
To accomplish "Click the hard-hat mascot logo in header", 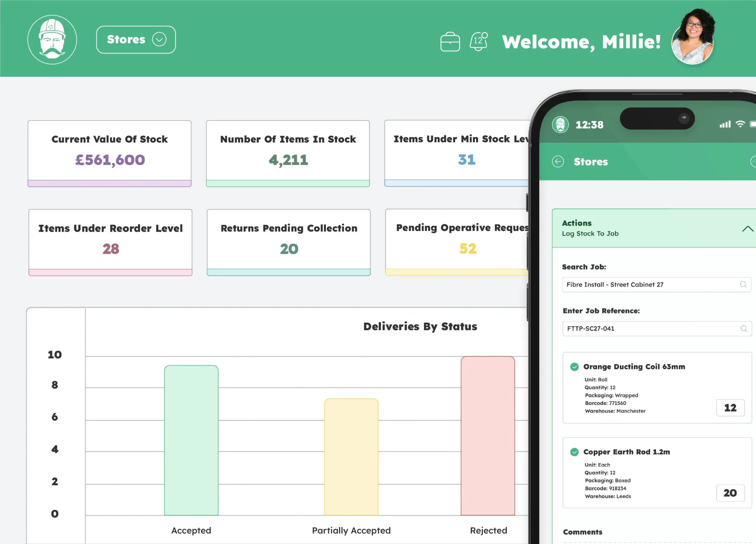I will tap(52, 40).
